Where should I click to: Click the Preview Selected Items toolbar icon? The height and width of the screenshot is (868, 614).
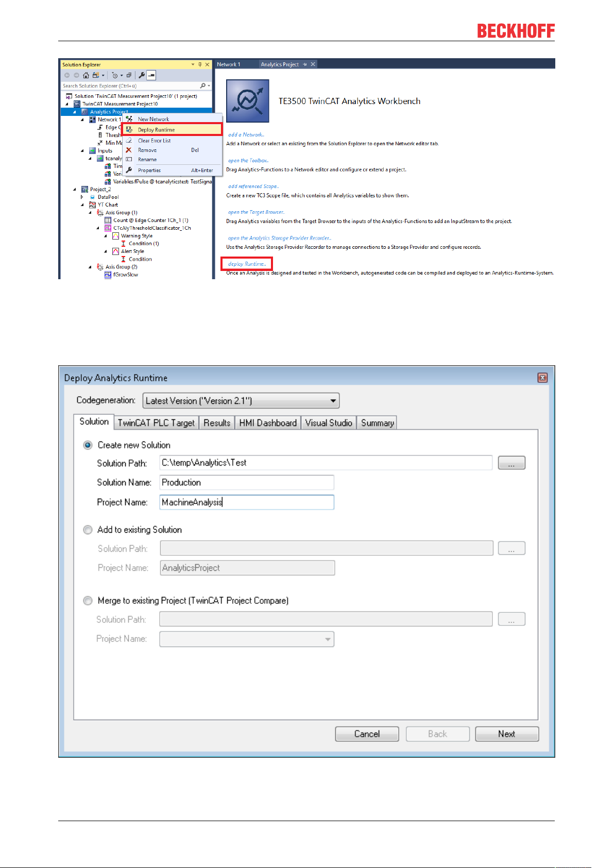click(x=151, y=75)
